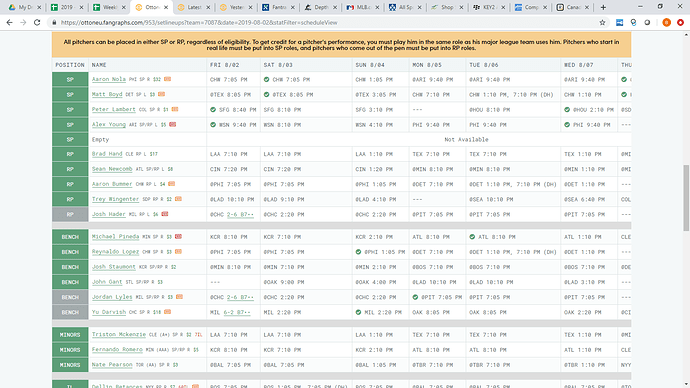
Task: Click green check on Boyd's SAT 8/03 start
Action: pos(266,95)
